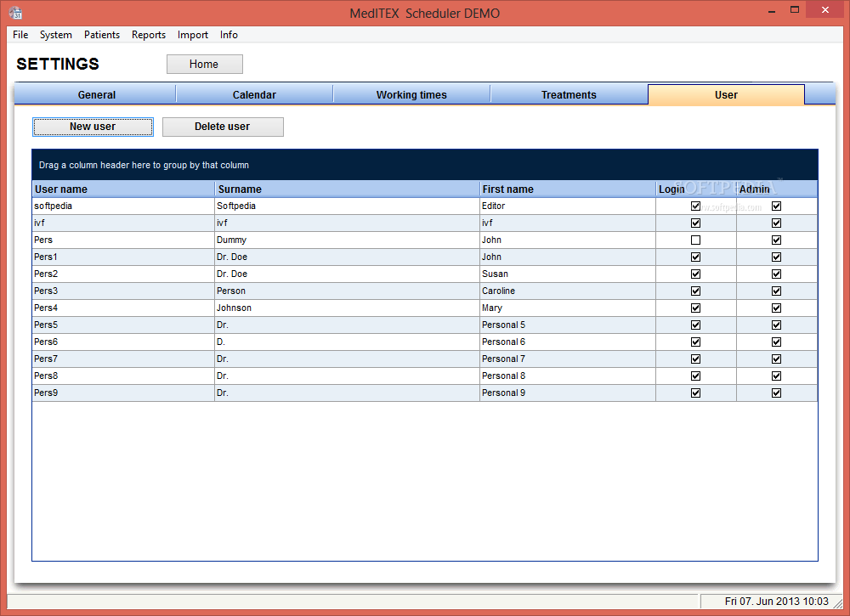Open the Import menu
This screenshot has width=850, height=616.
[192, 35]
